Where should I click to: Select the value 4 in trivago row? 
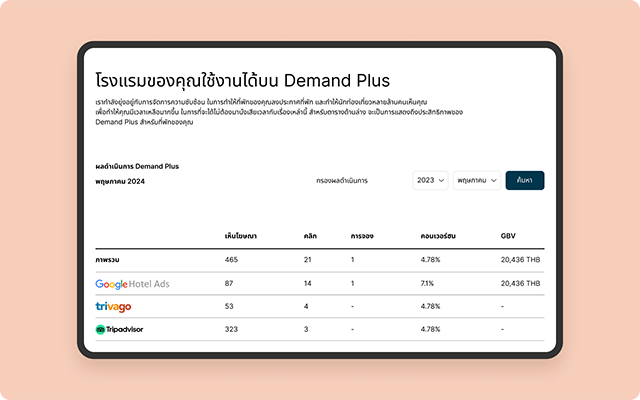(x=306, y=306)
